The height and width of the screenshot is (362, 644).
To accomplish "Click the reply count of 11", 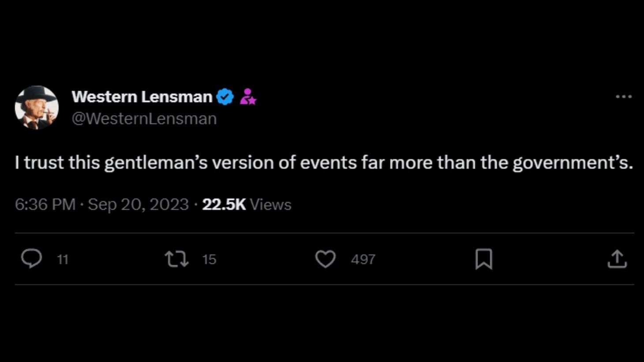I will (63, 259).
